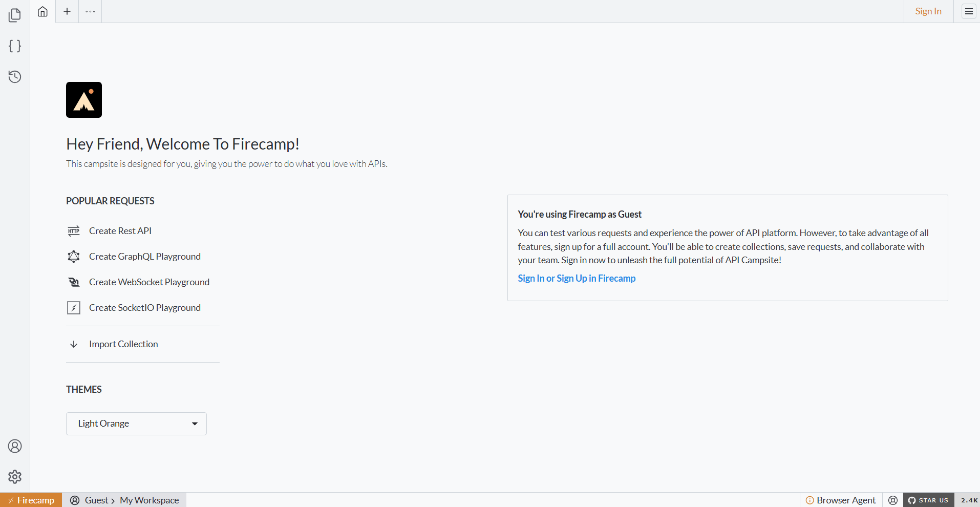The image size is (980, 507).
Task: Click Sign In at top right
Action: click(928, 11)
